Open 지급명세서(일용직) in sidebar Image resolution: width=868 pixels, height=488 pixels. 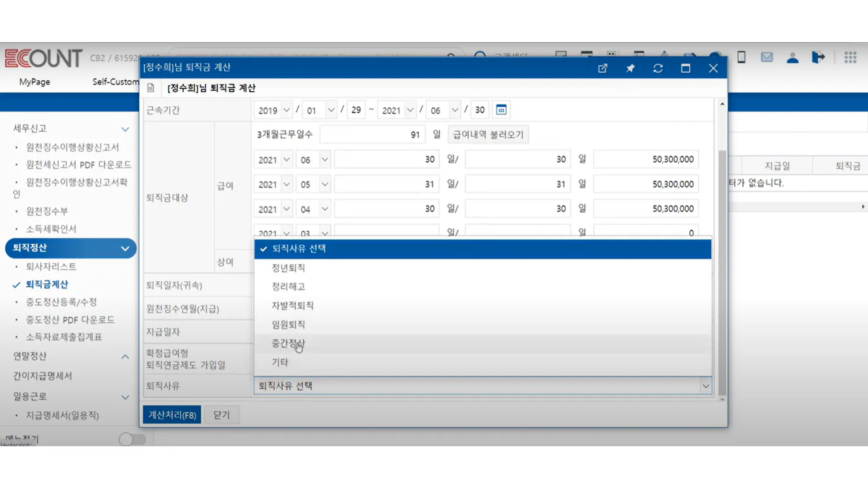coord(62,415)
